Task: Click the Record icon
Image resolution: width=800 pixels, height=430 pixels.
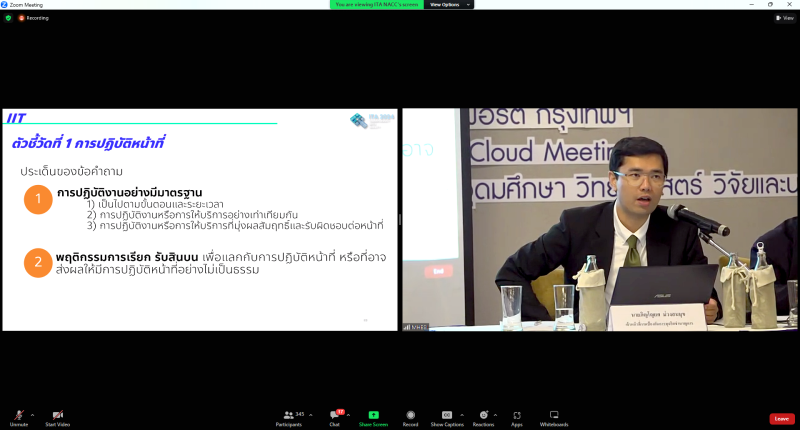Action: 410,418
